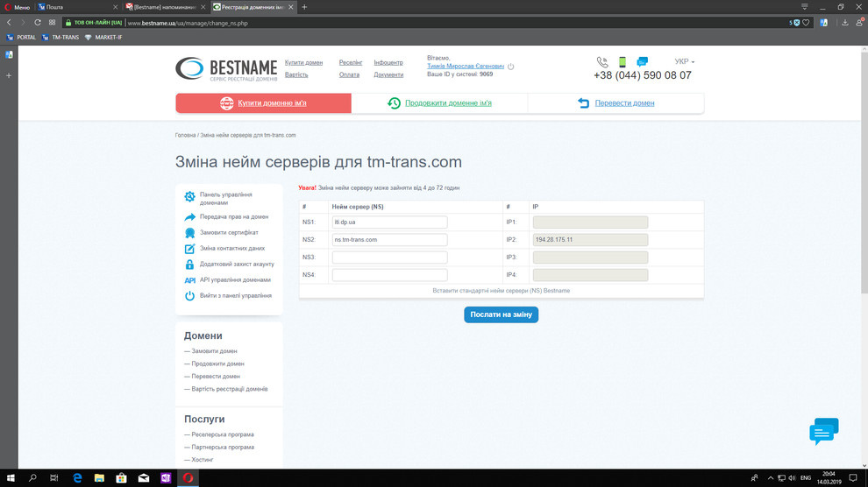Screen dimensions: 868x487
Task: Click the user name link Тимків Мирослав
Action: [466, 67]
